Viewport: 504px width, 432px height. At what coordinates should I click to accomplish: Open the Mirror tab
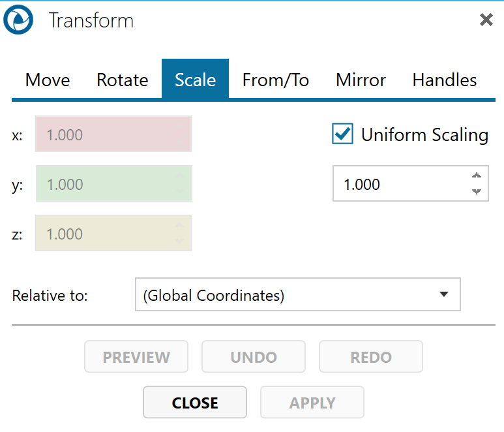361,80
